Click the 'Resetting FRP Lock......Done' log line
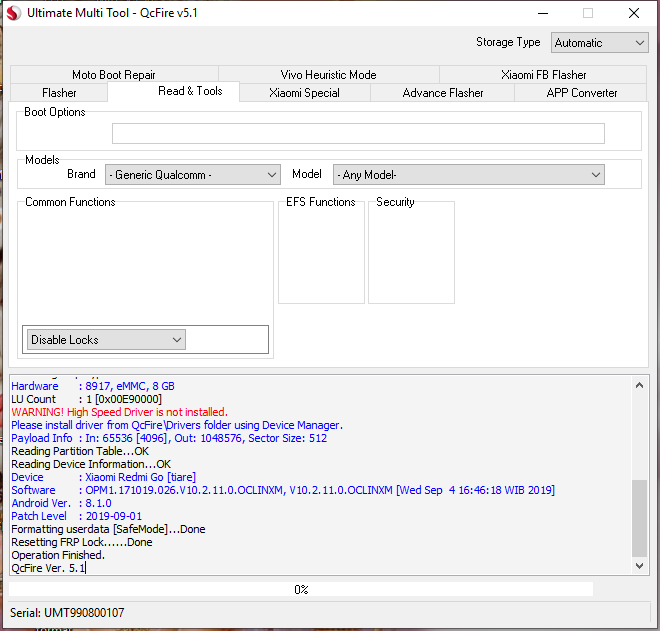 pyautogui.click(x=82, y=542)
